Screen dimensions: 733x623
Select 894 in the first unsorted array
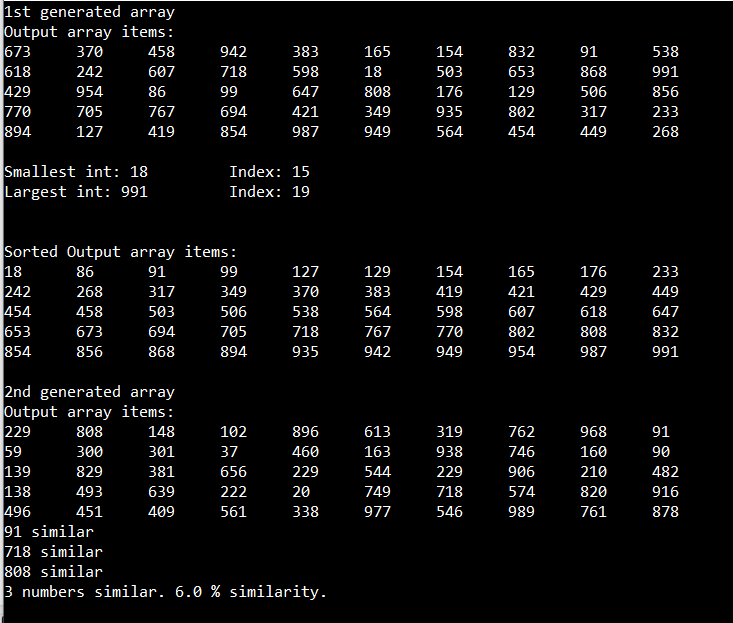[17, 132]
